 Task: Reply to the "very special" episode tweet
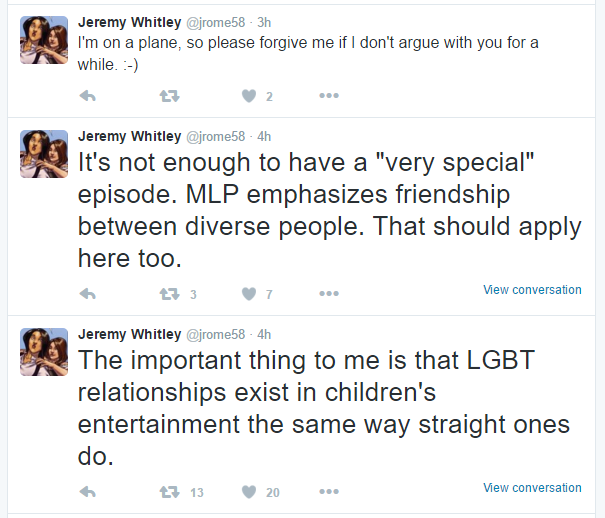87,294
